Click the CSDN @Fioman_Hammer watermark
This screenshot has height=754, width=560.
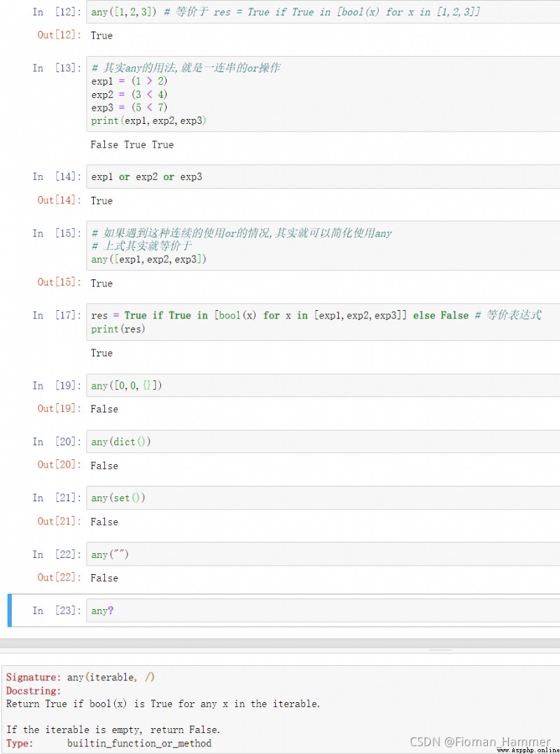[480, 741]
